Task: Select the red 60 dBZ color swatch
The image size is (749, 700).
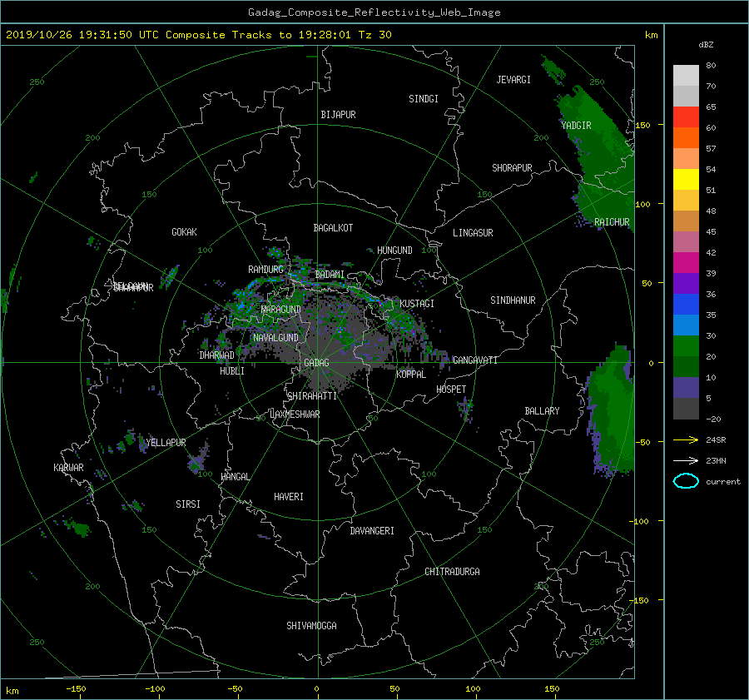Action: click(x=686, y=117)
